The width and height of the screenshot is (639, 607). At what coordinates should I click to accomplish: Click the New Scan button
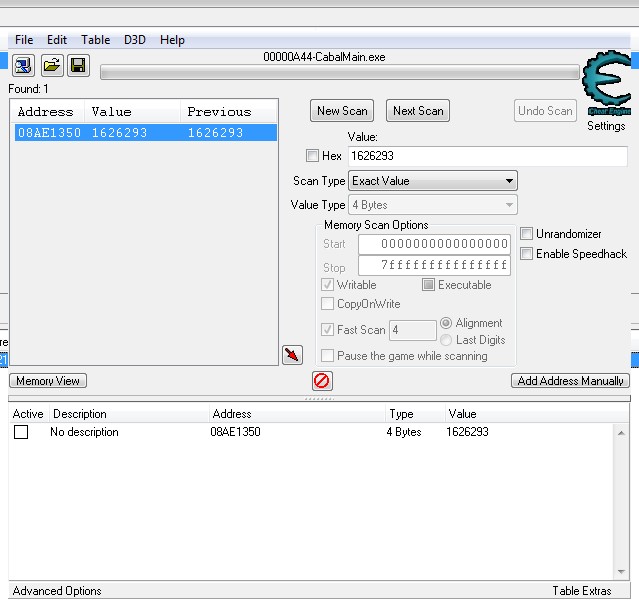[342, 111]
